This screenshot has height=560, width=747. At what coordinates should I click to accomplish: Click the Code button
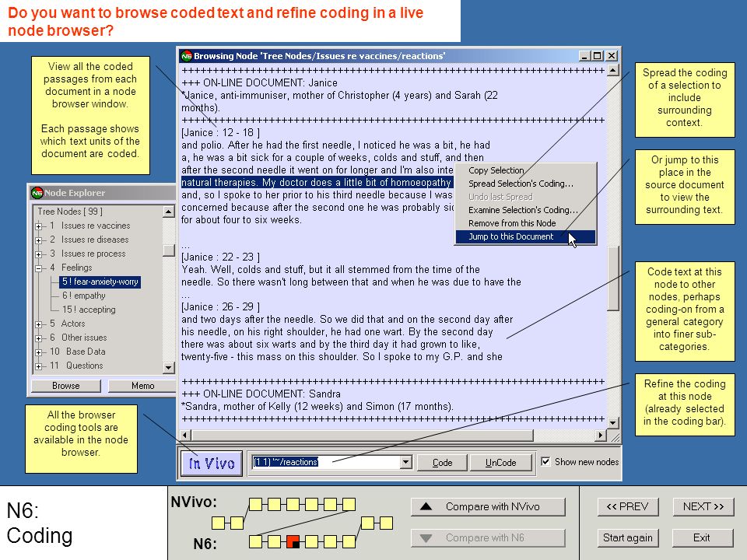tap(442, 462)
